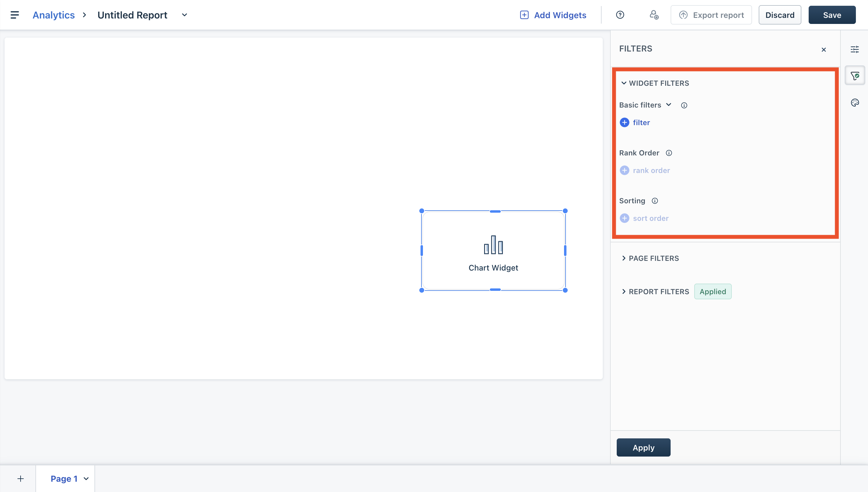Click the help question mark icon
The height and width of the screenshot is (492, 868).
coord(620,15)
